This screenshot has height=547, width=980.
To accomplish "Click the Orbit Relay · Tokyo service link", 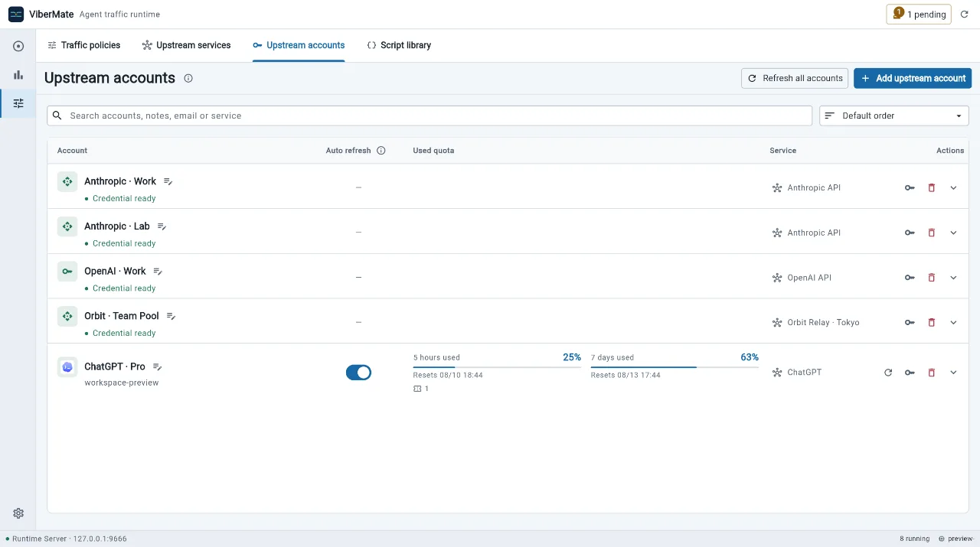I will tap(815, 322).
